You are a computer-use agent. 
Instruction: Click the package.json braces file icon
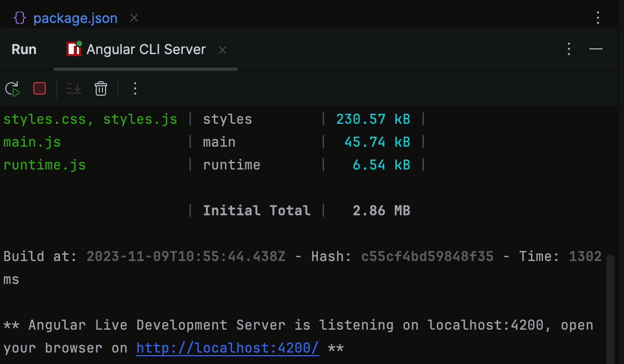pyautogui.click(x=19, y=17)
